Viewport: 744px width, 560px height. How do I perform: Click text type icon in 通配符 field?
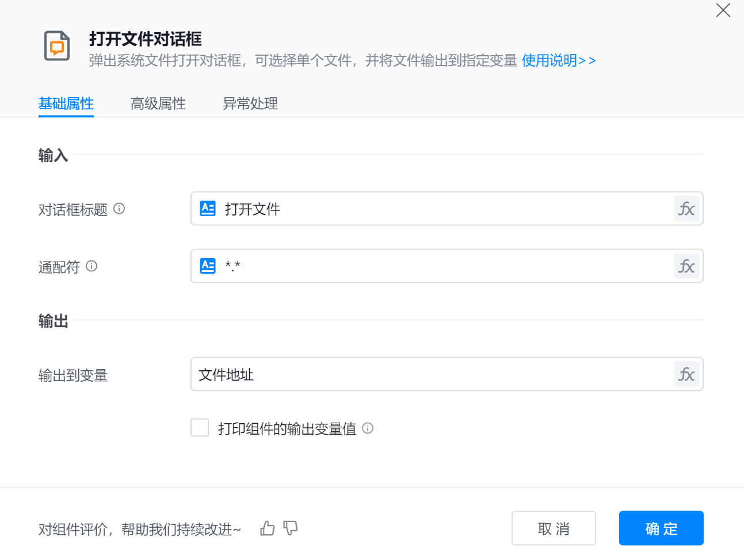pyautogui.click(x=208, y=266)
